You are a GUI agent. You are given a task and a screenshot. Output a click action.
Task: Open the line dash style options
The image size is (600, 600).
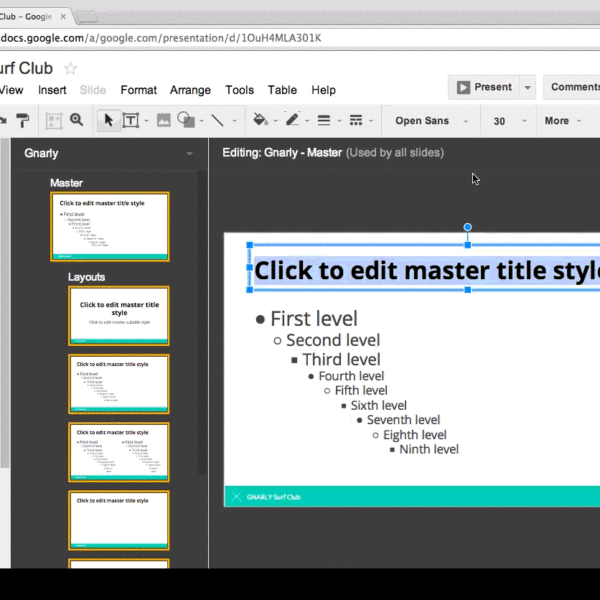(355, 120)
